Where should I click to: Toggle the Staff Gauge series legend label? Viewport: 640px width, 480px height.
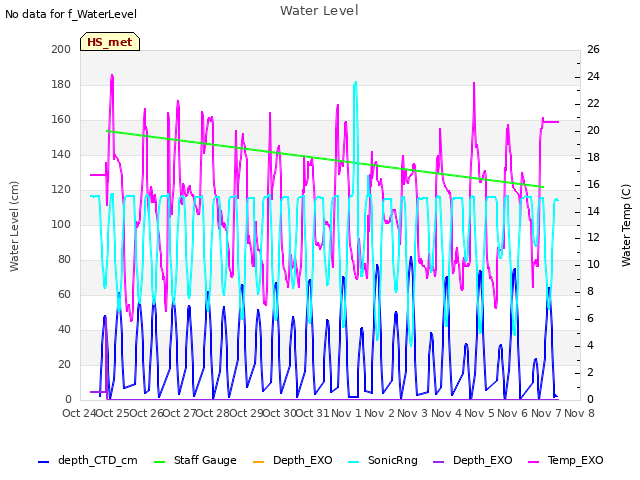pyautogui.click(x=205, y=460)
